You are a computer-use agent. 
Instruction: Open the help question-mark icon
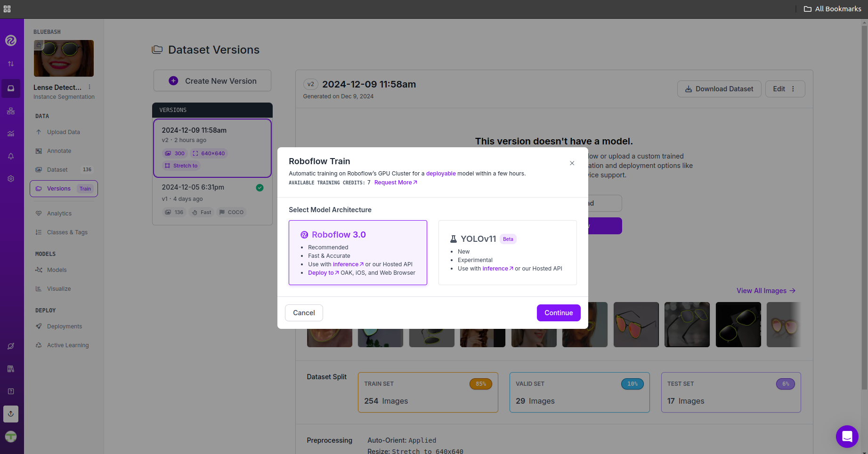coord(11,391)
